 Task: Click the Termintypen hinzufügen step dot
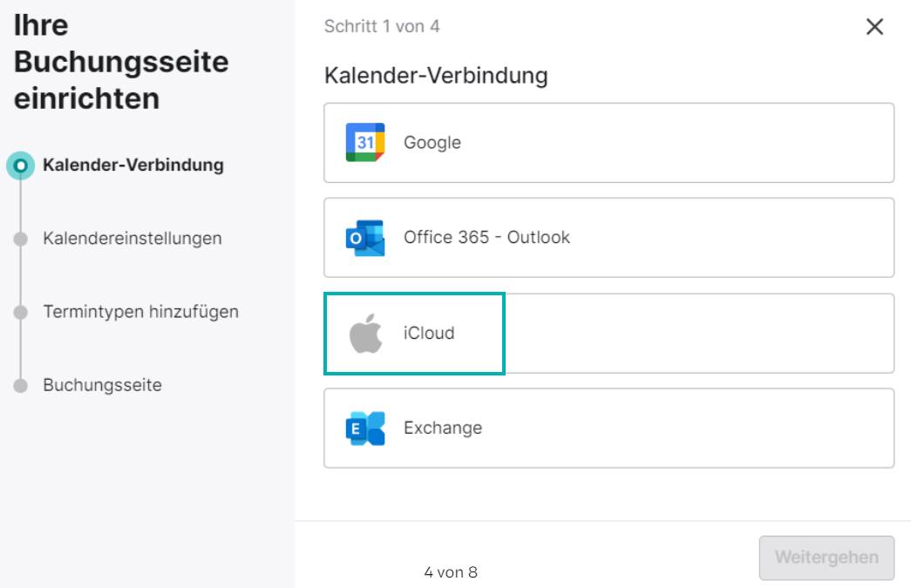tap(20, 312)
